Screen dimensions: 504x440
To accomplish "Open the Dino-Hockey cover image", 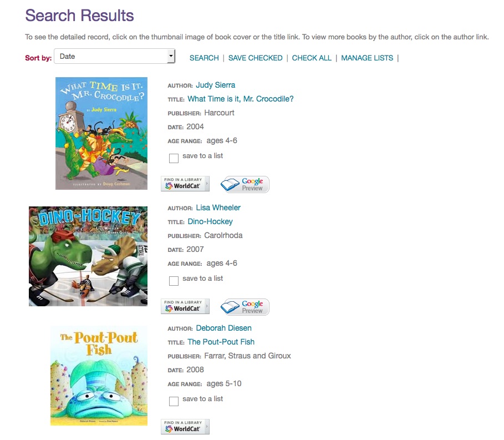I will 88,256.
